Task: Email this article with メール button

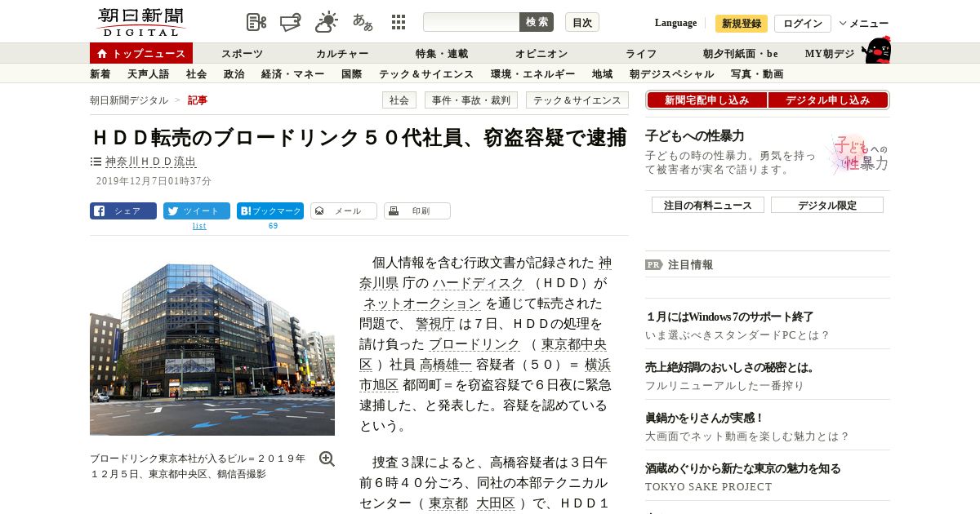Action: click(x=344, y=210)
